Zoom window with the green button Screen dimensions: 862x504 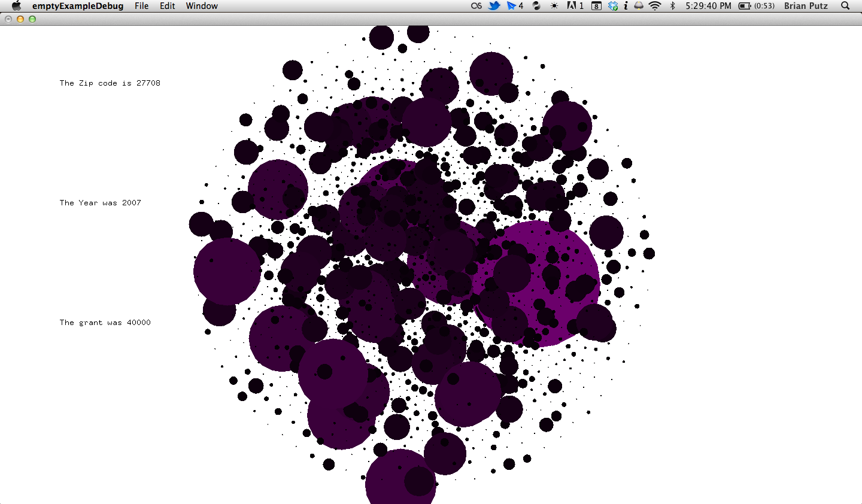click(x=32, y=19)
